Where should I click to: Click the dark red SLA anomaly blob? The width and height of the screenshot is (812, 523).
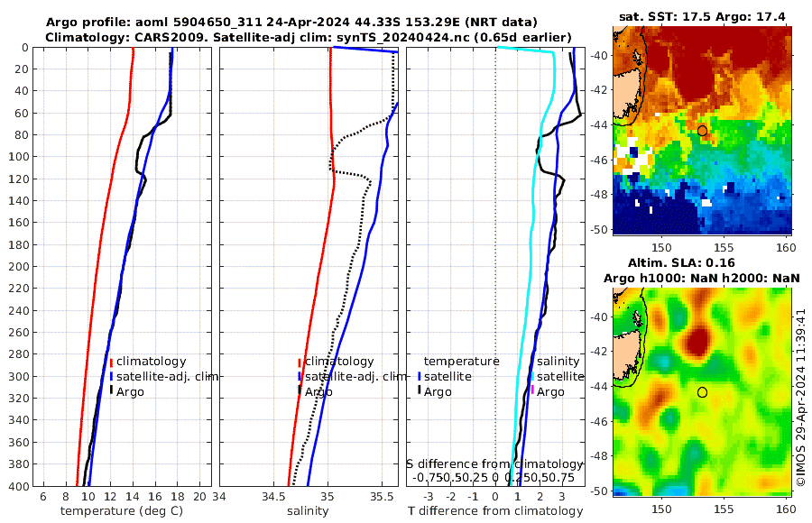coord(698,341)
